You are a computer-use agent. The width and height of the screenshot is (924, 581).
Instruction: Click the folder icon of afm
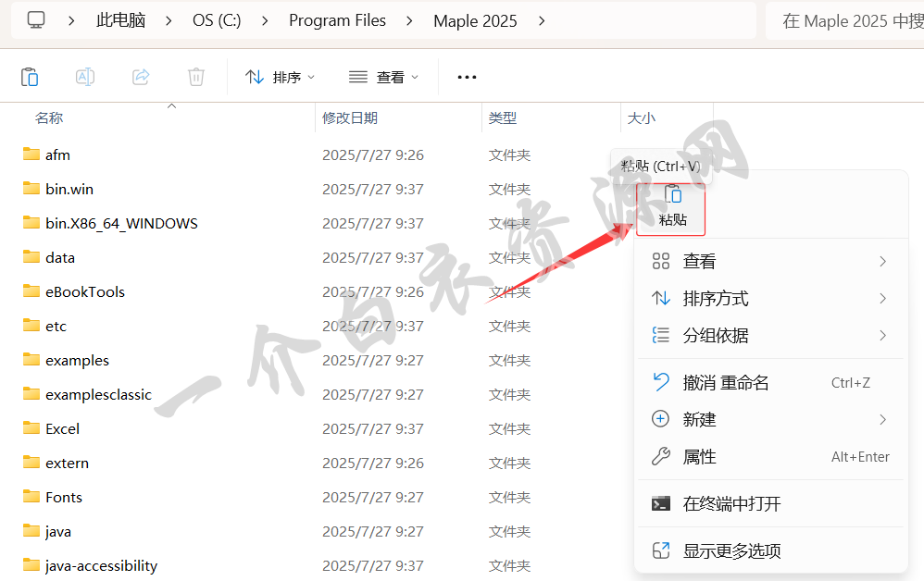coord(31,155)
